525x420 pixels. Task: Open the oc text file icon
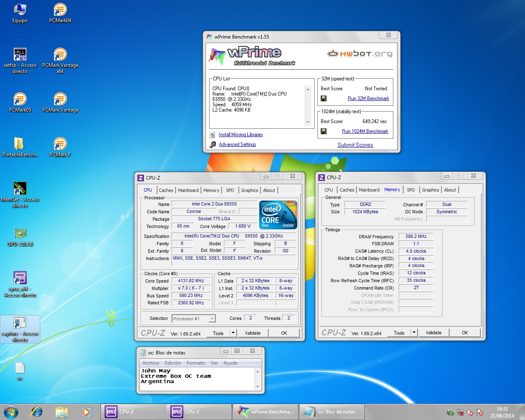20,371
